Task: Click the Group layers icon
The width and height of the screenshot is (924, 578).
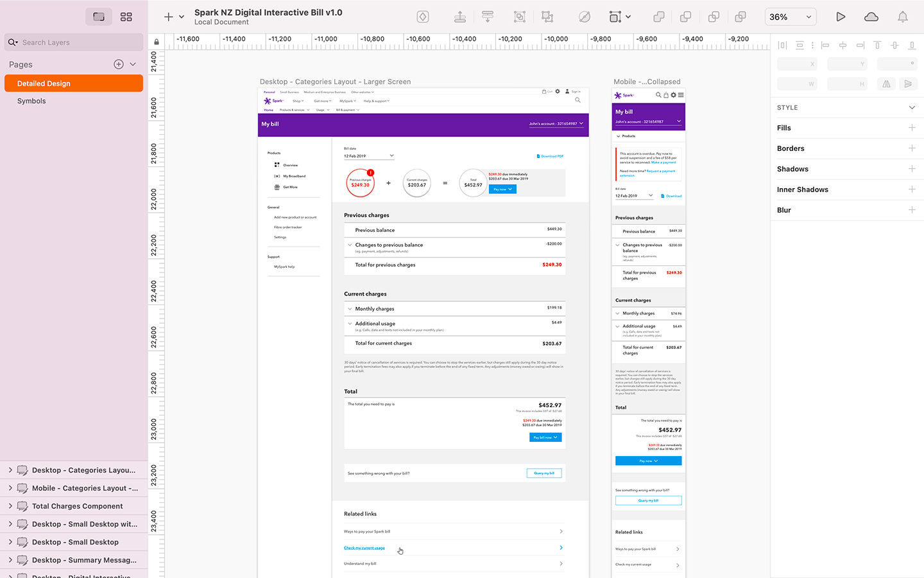Action: [520, 17]
